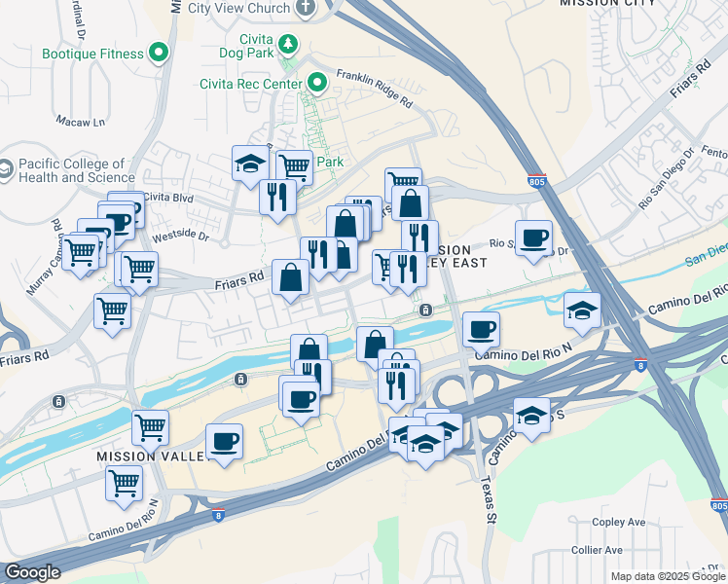Click the I-805 highway shield near Friars Rd
The image size is (728, 584).
tap(536, 181)
